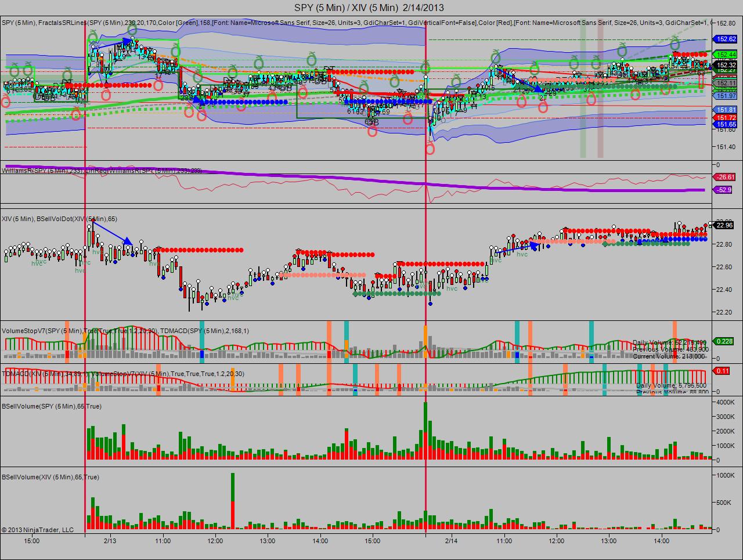Select the BSellVolume(SPY (5 Min),65,True) label
Image resolution: width=743 pixels, height=560 pixels.
pyautogui.click(x=52, y=406)
